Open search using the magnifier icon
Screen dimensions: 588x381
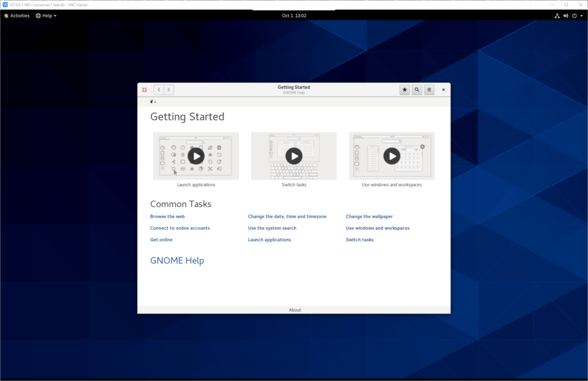click(416, 90)
